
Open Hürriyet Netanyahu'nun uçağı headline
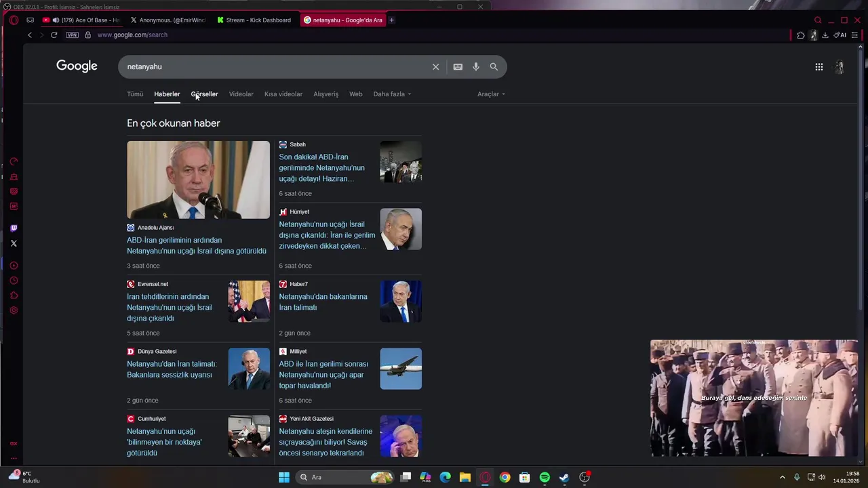326,235
